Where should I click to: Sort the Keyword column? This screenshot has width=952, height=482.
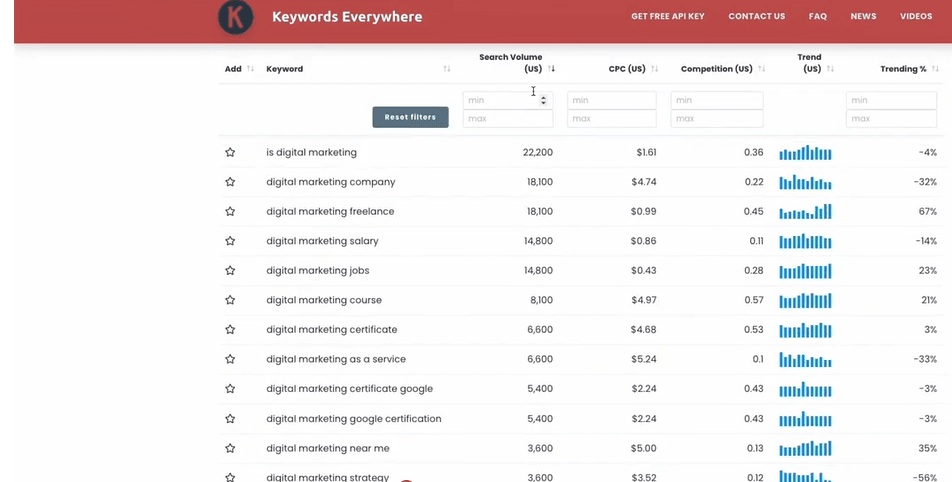[x=447, y=69]
